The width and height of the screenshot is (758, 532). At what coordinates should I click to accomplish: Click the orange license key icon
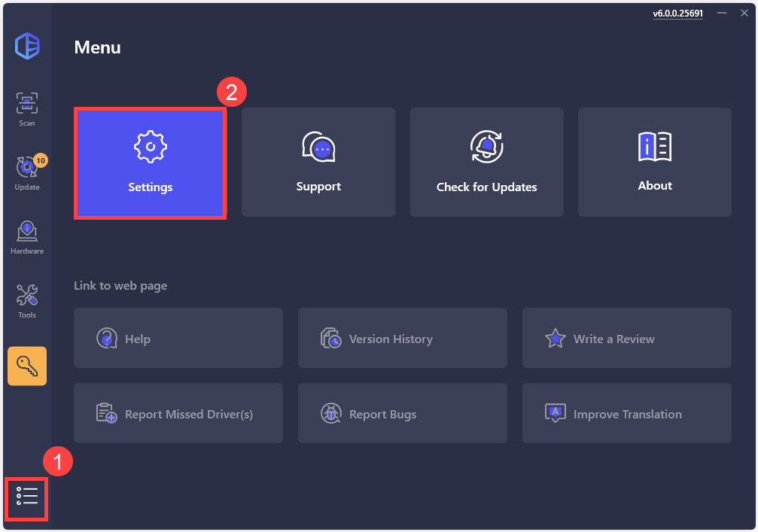coord(27,366)
